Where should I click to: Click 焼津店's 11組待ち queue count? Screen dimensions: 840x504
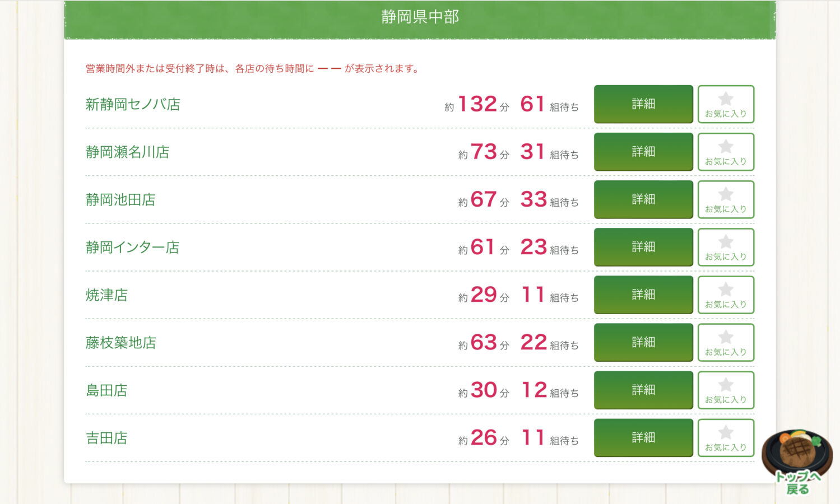549,295
